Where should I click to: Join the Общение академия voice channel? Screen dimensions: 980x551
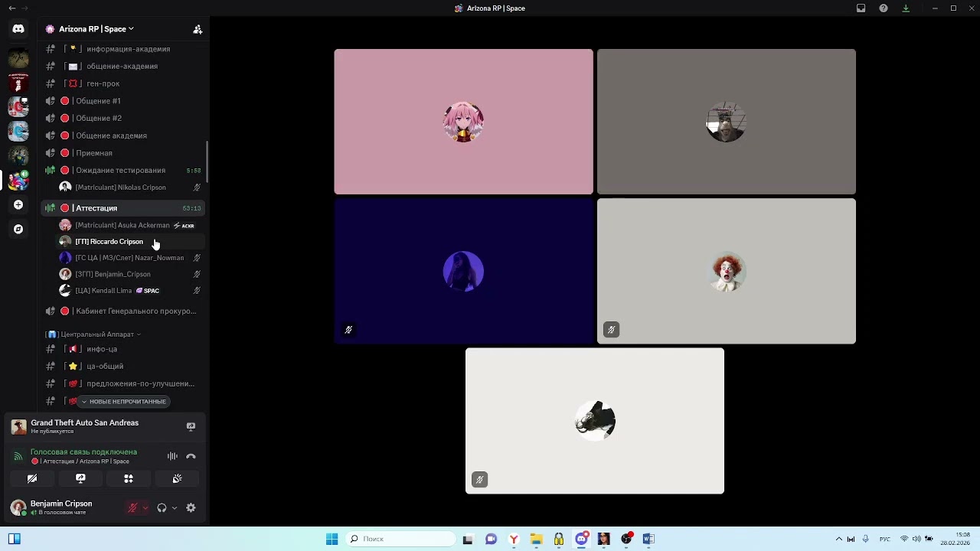(123, 135)
